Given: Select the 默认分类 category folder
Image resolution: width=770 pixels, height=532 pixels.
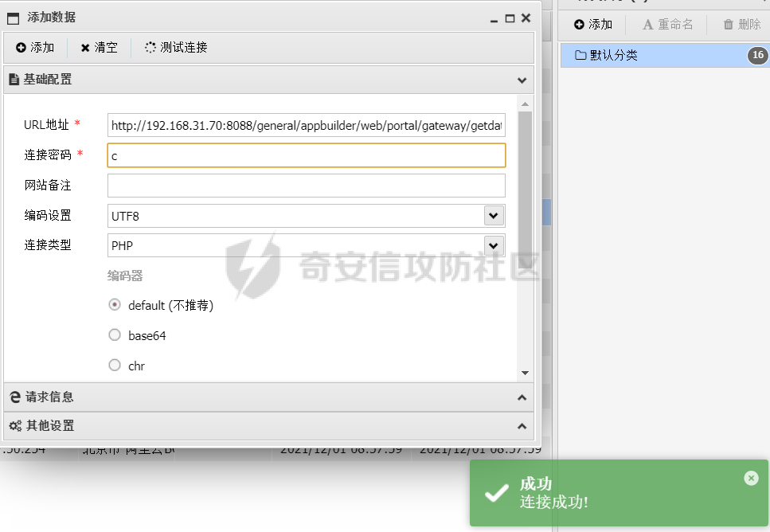Looking at the screenshot, I should click(x=665, y=55).
